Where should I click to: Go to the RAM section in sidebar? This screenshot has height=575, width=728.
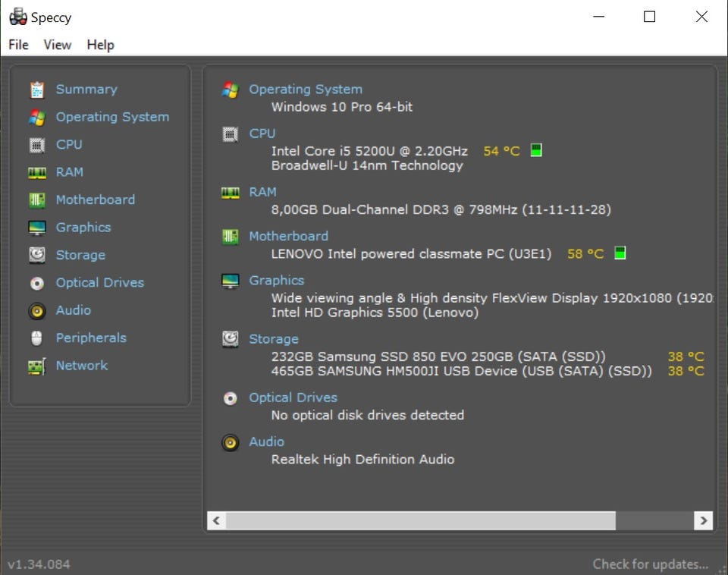click(70, 172)
